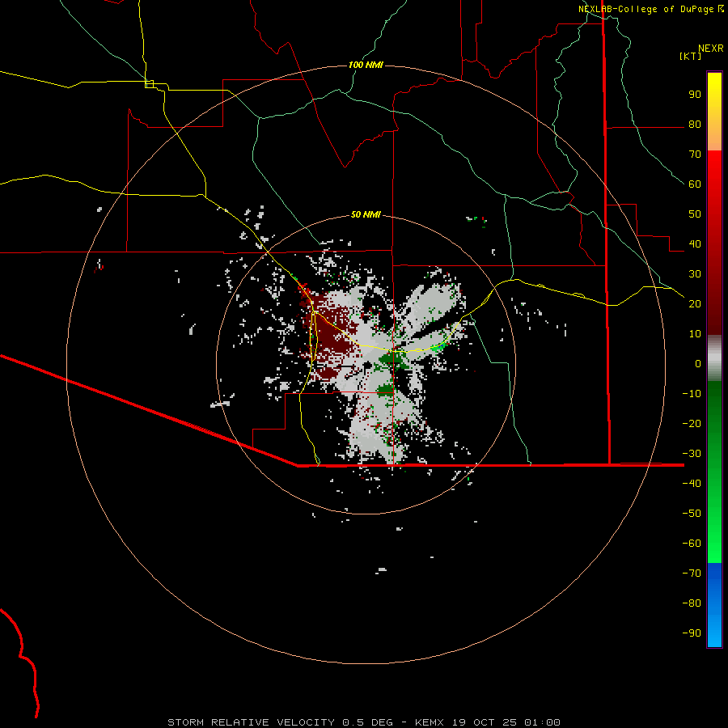This screenshot has height=728, width=728.
Task: Click the -80 value on velocity scale
Action: point(692,603)
